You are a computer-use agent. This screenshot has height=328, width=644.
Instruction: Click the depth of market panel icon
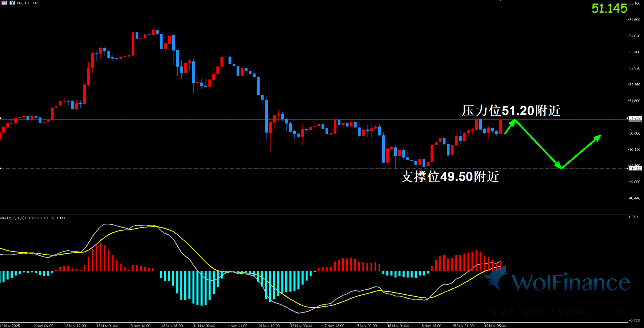(x=4, y=3)
